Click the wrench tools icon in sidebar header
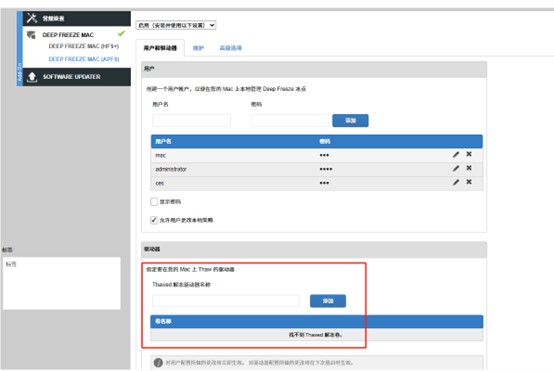This screenshot has width=554, height=371. point(32,18)
